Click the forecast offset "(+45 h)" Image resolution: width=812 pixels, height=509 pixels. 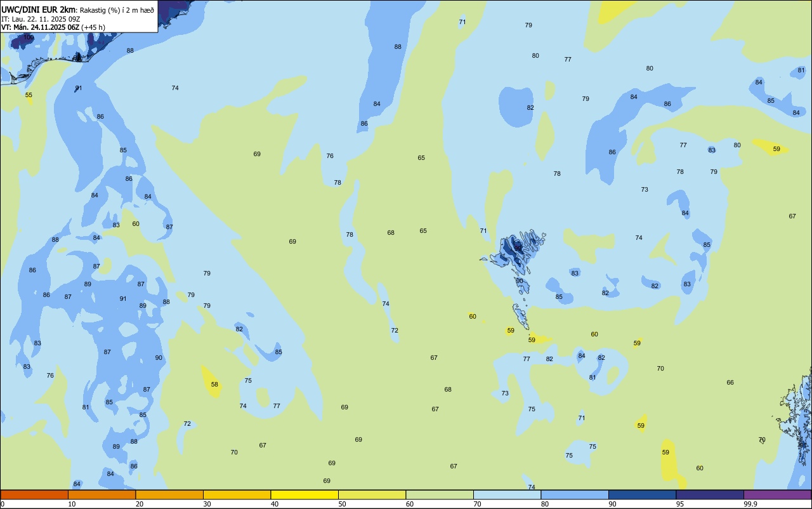click(93, 27)
